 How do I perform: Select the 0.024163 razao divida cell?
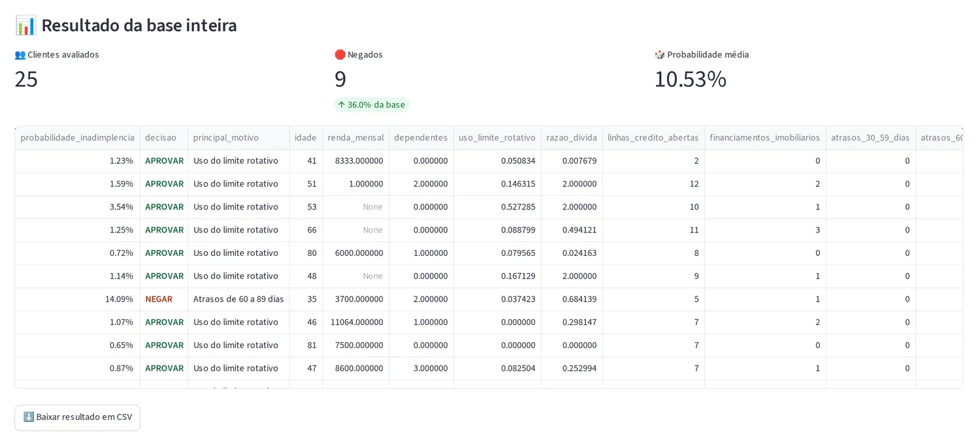tap(572, 253)
